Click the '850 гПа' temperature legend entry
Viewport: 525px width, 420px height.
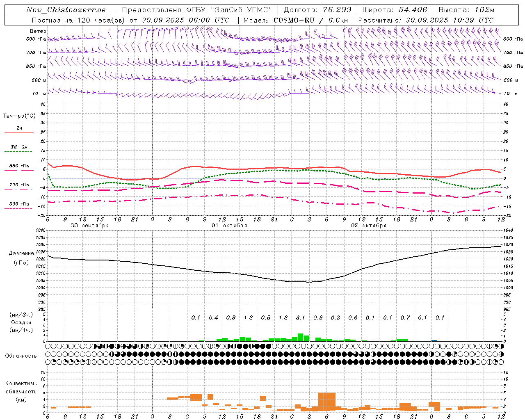(x=19, y=166)
